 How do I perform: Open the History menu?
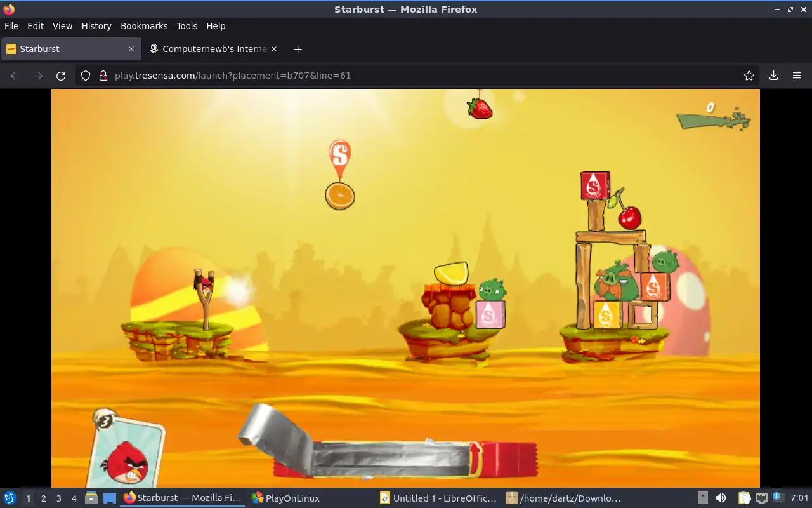point(96,26)
